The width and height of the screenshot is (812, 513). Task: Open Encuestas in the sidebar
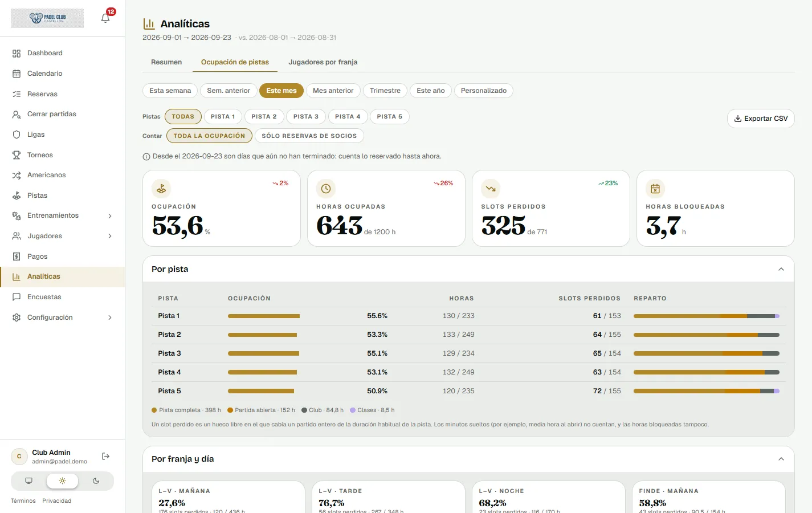click(x=62, y=297)
